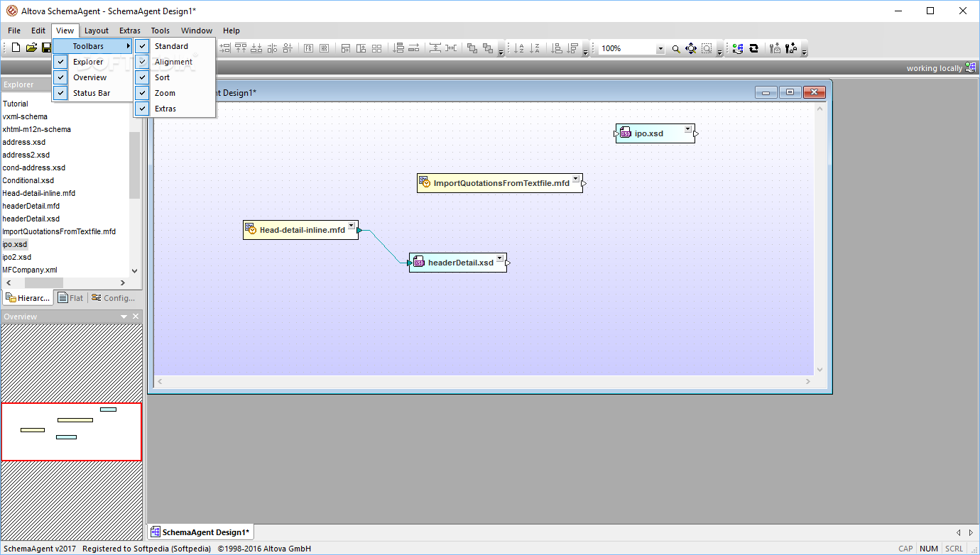The height and width of the screenshot is (555, 980).
Task: Click the XSD icon on headerDetail.xsd node
Action: (x=419, y=262)
